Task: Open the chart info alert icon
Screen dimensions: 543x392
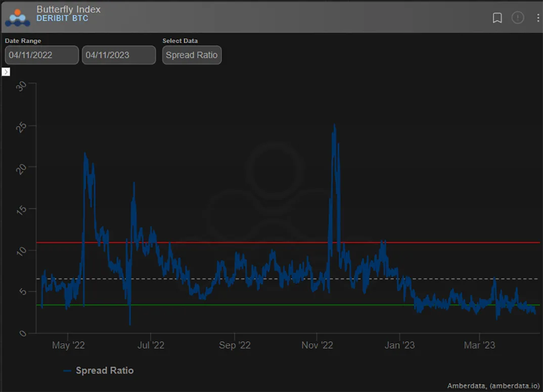Action: (517, 18)
